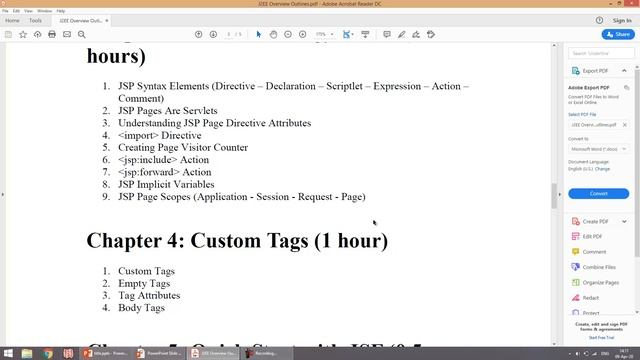This screenshot has width=640, height=360.
Task: Select the J2EE Overview Outlines document tab
Action: click(x=80, y=21)
